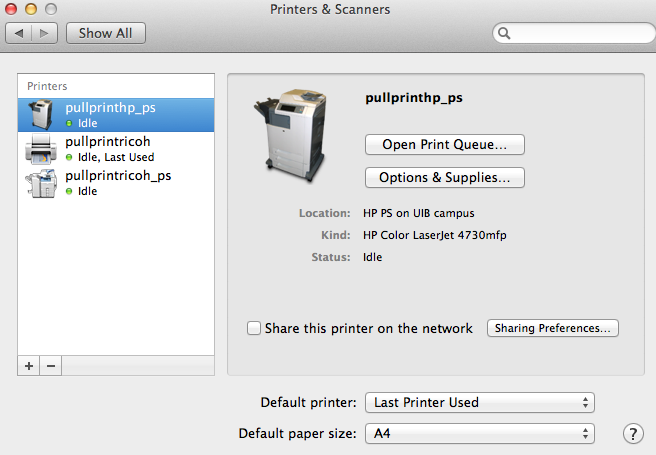The height and width of the screenshot is (455, 656).
Task: Click the remove printer minus button
Action: [x=50, y=366]
